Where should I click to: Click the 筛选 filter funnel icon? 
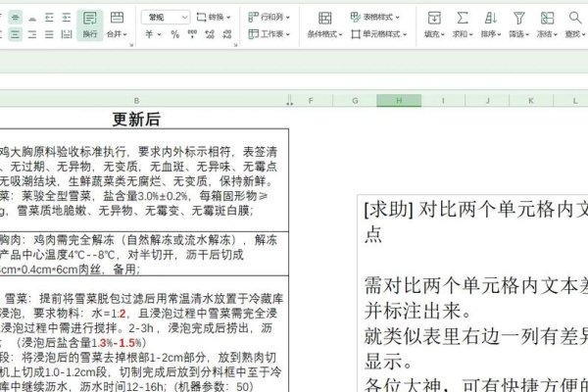[x=519, y=18]
